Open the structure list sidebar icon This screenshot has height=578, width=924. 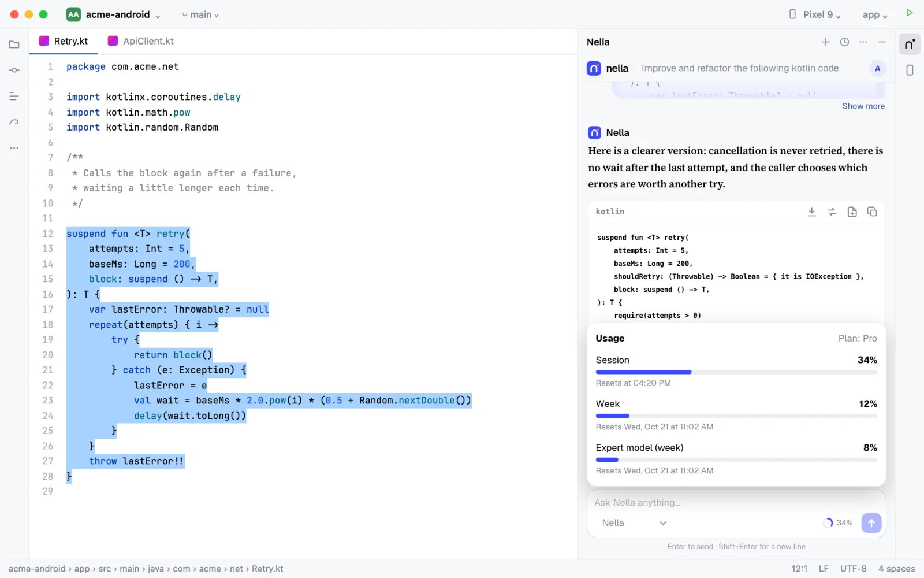[14, 97]
